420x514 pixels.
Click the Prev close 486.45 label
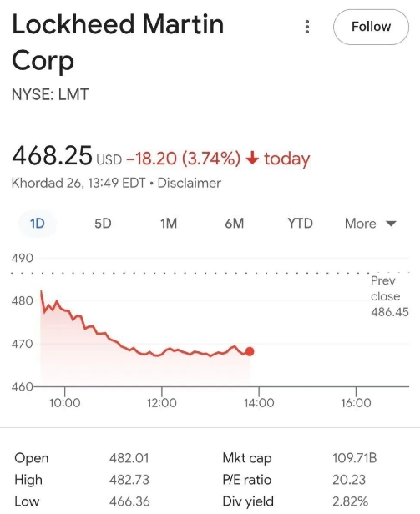(x=390, y=296)
